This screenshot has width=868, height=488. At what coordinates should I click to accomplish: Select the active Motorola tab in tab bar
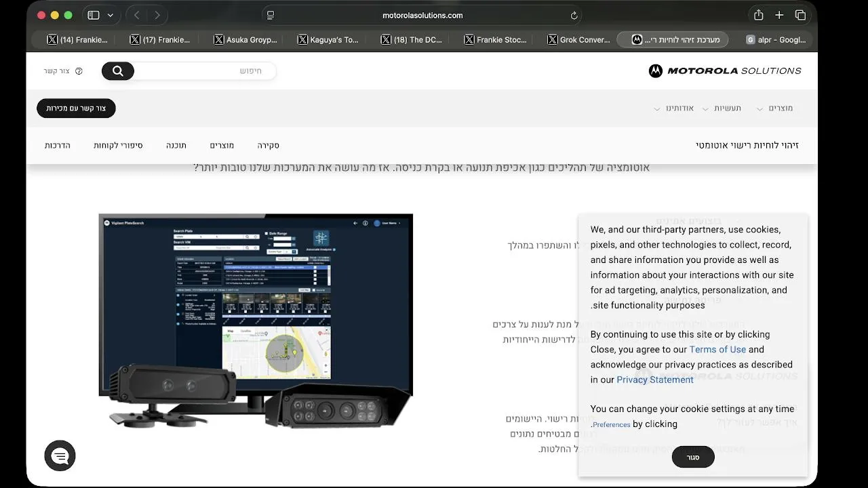pos(673,40)
